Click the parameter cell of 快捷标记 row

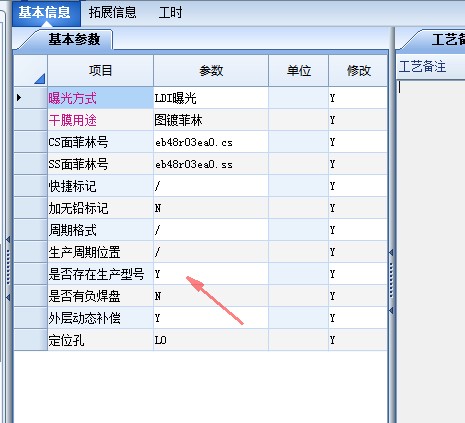211,186
